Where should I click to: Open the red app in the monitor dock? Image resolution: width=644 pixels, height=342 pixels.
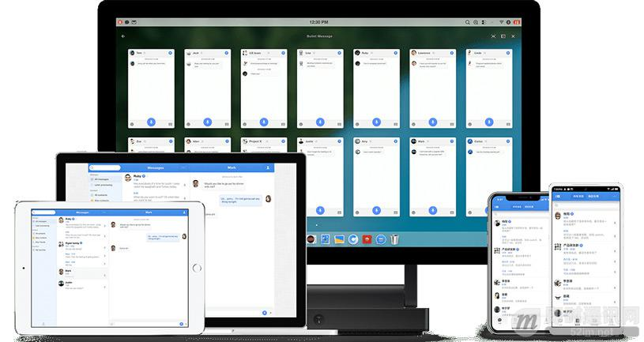click(x=367, y=239)
